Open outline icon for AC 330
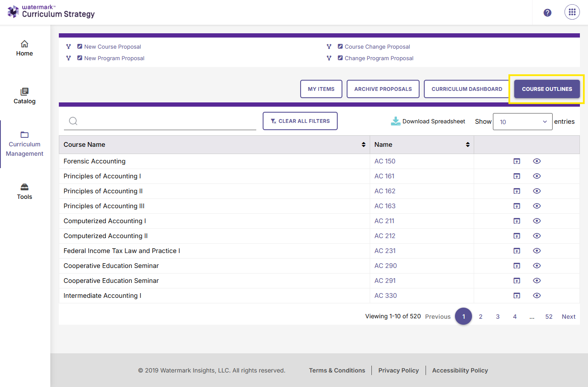Screen dimensions: 588x387 pyautogui.click(x=517, y=296)
